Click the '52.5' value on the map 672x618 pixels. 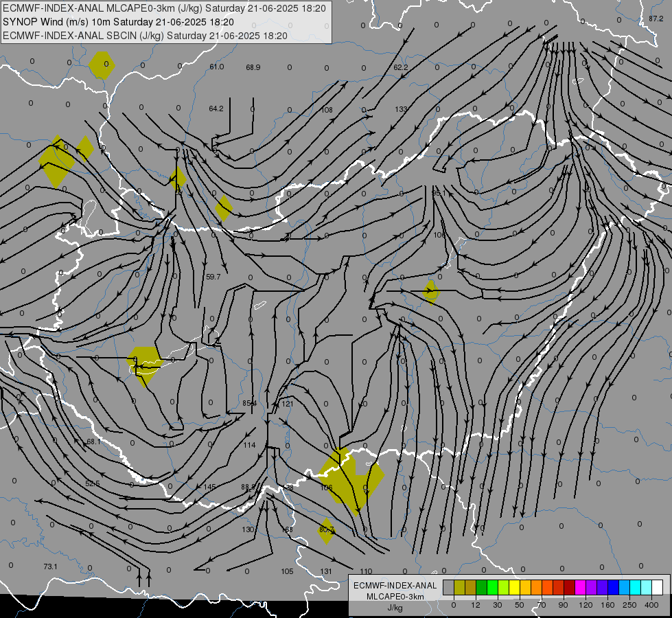(92, 484)
